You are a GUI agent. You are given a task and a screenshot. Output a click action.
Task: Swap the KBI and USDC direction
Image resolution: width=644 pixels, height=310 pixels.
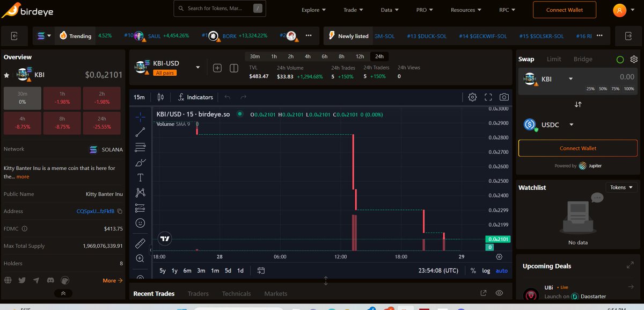[578, 104]
